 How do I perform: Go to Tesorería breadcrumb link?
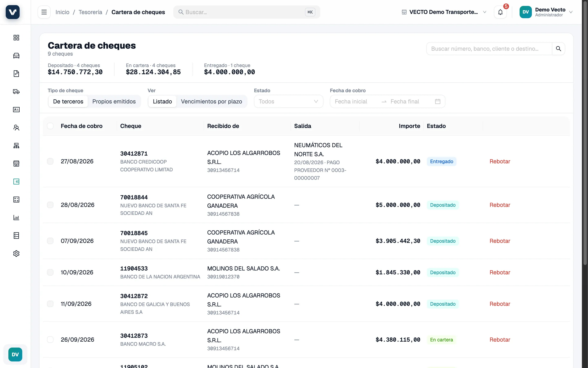click(90, 12)
